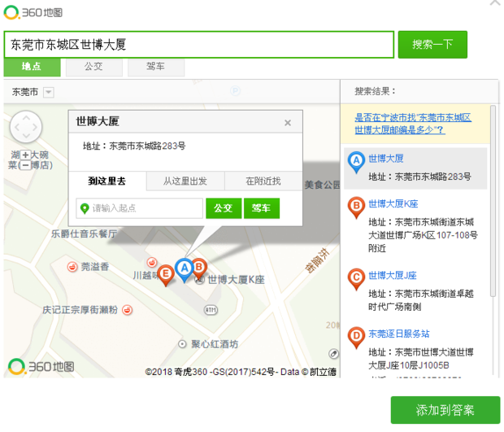Click the 搜索一下 button
The height and width of the screenshot is (432, 504).
pos(432,45)
